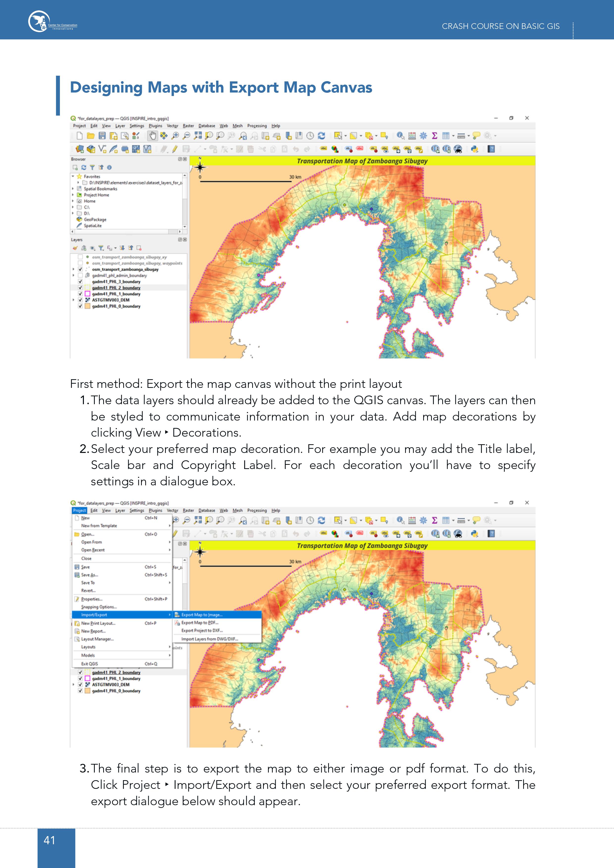Click Refresh icon in Browser panel

tap(84, 167)
